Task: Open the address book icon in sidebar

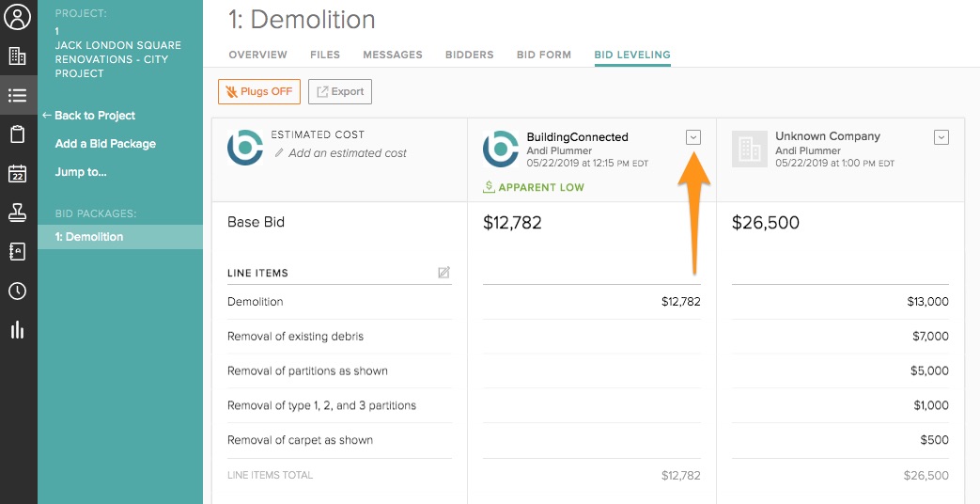Action: coord(18,251)
